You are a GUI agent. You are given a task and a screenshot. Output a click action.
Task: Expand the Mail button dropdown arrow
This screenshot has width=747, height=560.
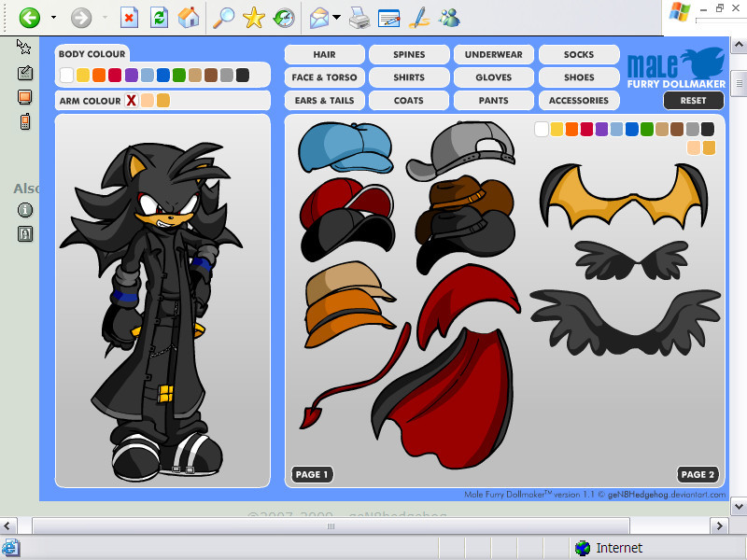tap(337, 18)
